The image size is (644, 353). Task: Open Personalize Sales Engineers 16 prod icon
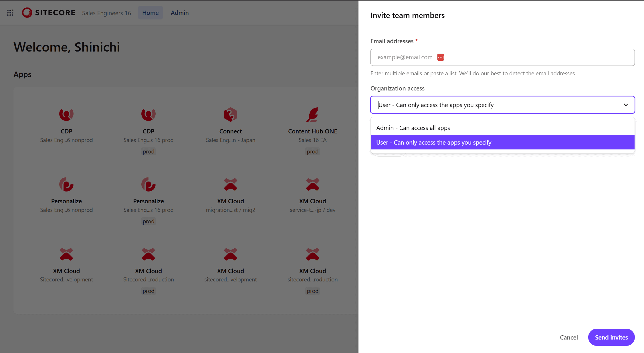[148, 184]
